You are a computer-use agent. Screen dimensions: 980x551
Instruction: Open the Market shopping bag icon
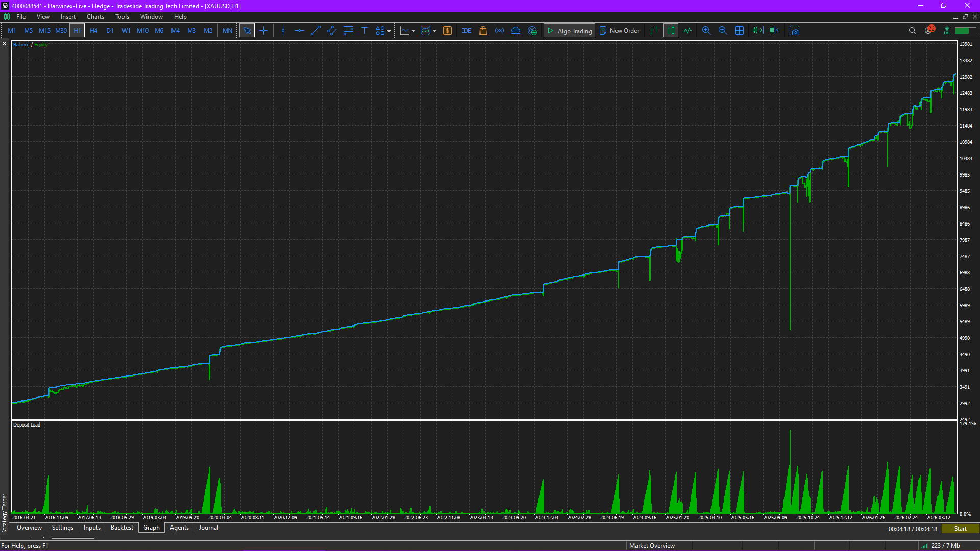click(483, 31)
